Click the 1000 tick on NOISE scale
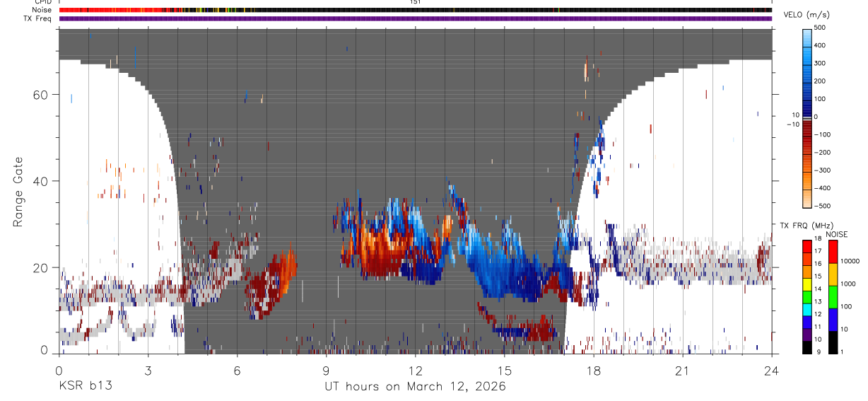 pos(848,284)
